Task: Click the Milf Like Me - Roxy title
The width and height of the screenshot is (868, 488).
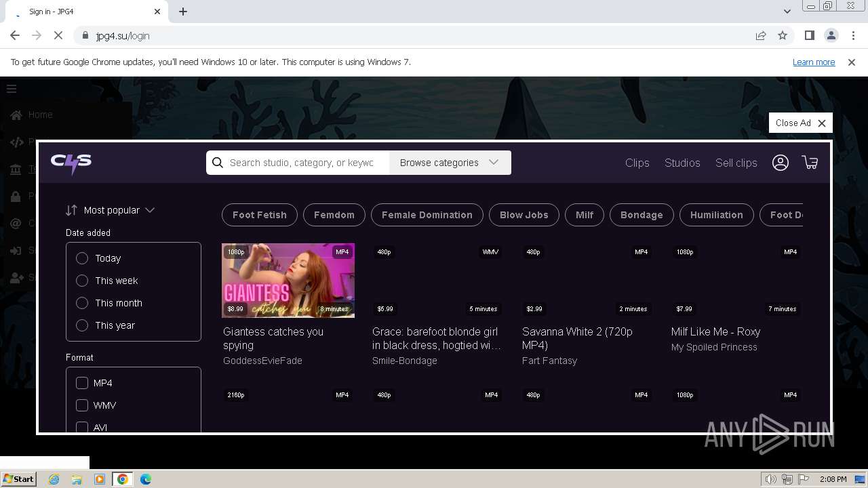Action: click(715, 331)
